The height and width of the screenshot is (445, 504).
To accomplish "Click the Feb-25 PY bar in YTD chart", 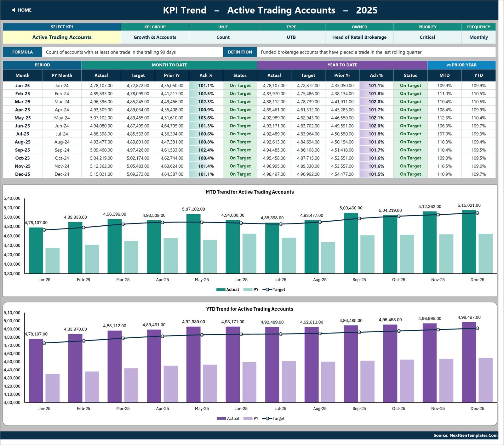I will tap(92, 387).
